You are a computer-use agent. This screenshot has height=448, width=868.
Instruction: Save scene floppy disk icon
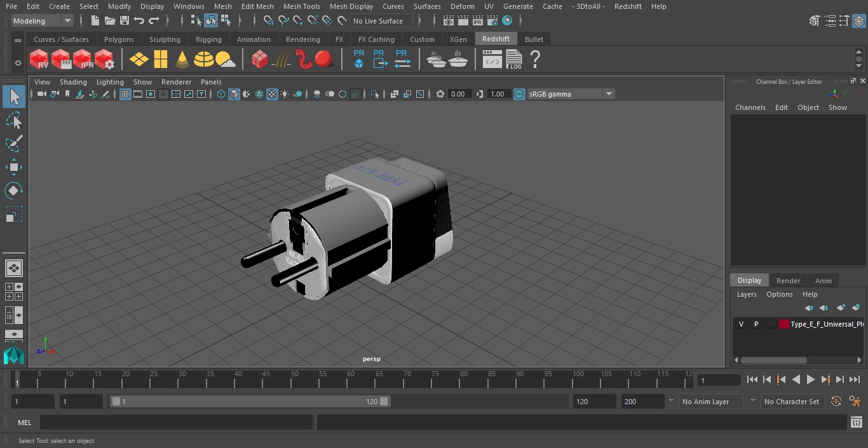click(125, 21)
